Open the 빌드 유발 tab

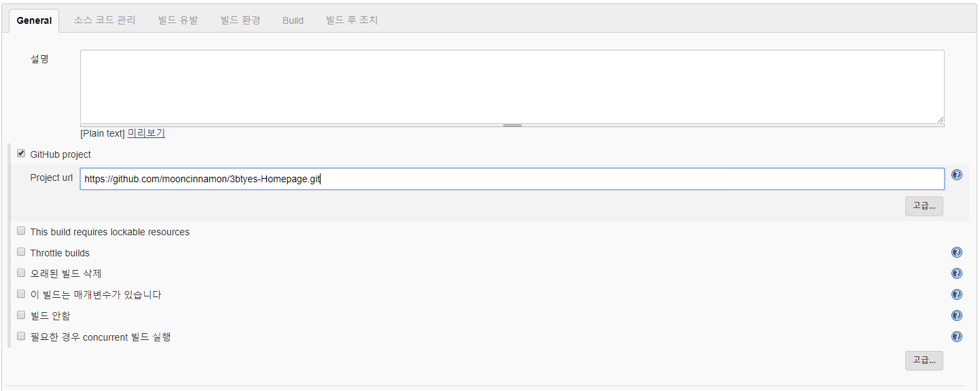point(178,20)
